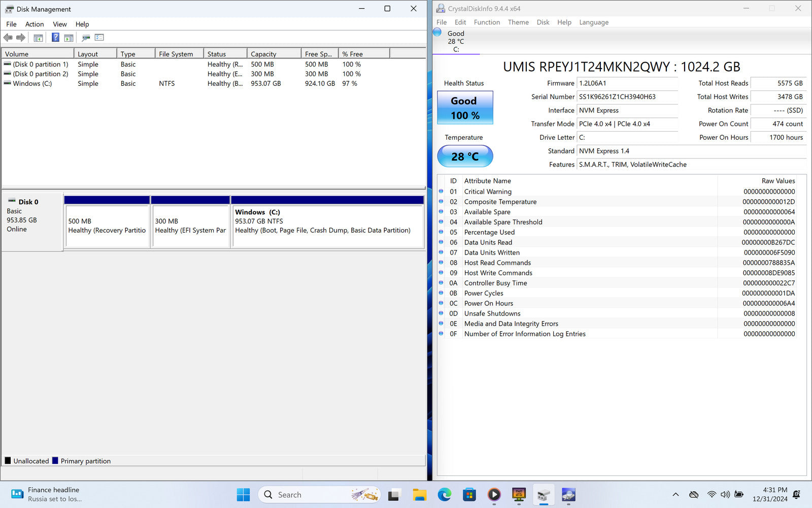Click the Total Host Writes value 3478 GB
The height and width of the screenshot is (508, 812).
pyautogui.click(x=778, y=97)
